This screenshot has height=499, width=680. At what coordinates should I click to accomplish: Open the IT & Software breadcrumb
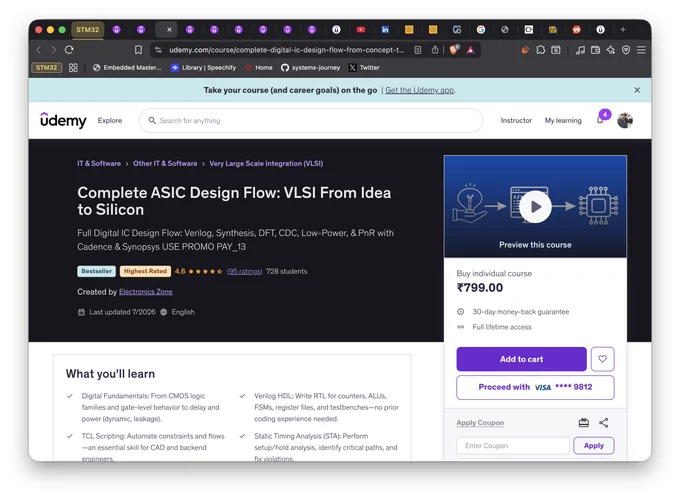tap(99, 163)
